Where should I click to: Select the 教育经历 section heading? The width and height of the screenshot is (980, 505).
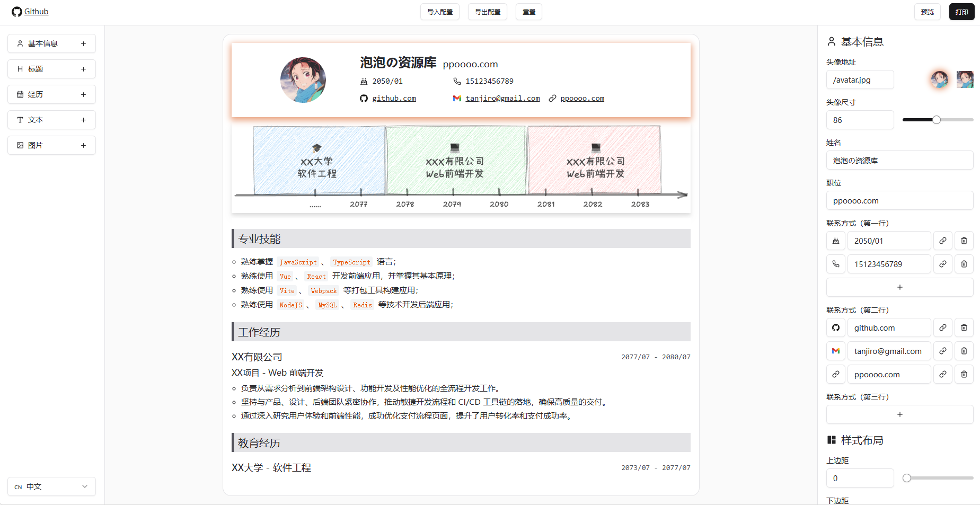coord(461,442)
